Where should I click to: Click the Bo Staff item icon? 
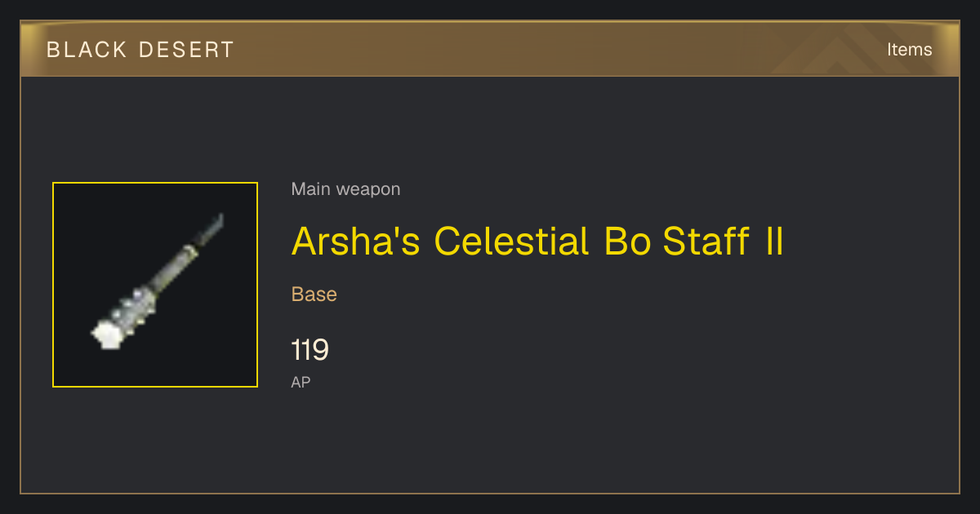155,285
